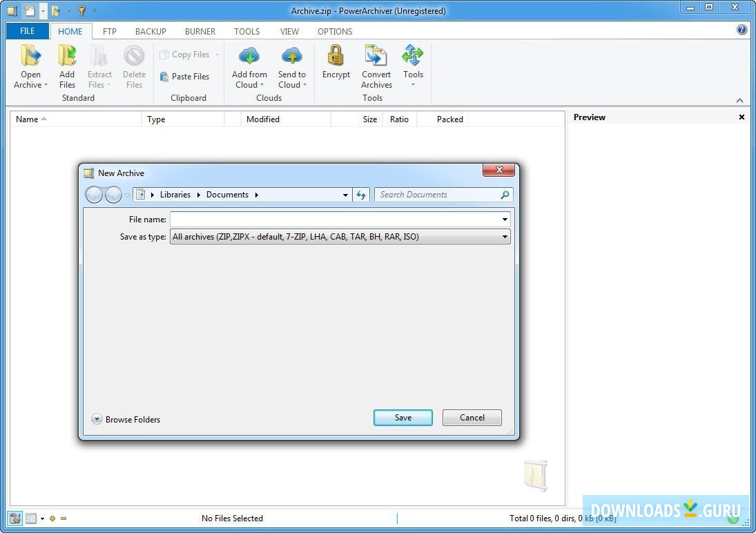Screen dimensions: 756x533
Task: Click the key icon in title bar
Action: click(x=81, y=10)
